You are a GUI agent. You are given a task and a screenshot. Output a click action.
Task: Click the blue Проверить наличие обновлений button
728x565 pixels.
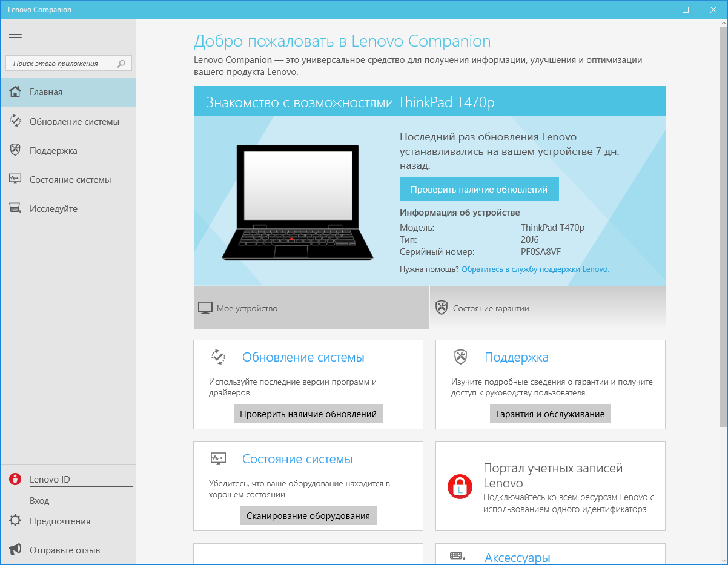coord(479,189)
